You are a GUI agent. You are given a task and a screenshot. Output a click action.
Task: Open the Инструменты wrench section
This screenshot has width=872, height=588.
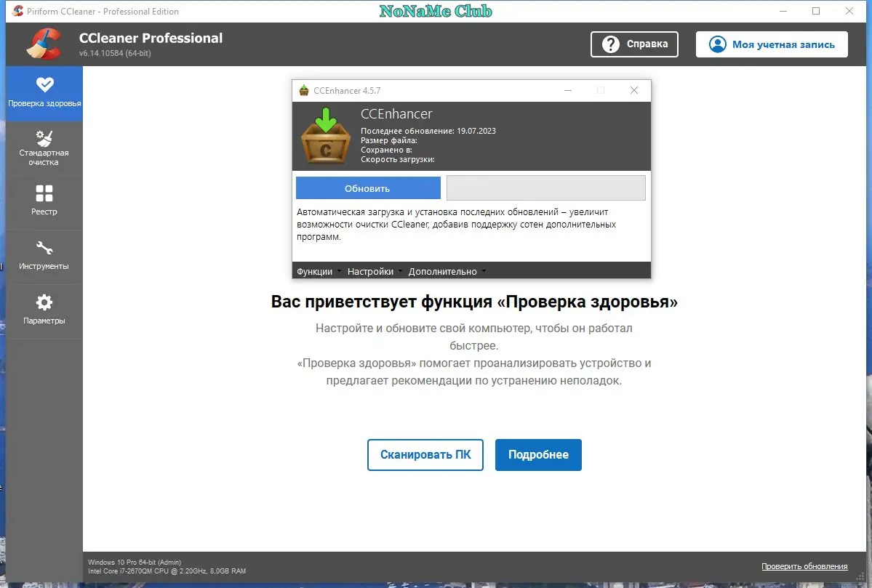point(44,256)
